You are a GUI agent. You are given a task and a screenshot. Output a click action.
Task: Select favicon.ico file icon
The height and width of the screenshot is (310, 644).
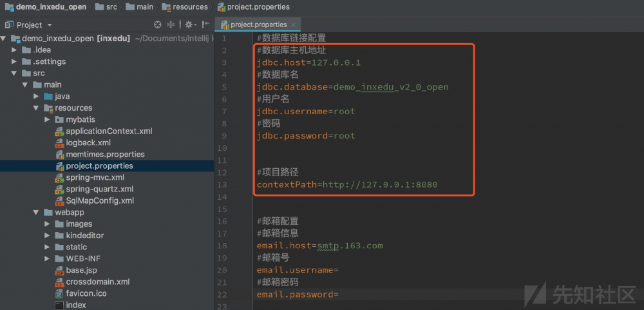pyautogui.click(x=59, y=293)
